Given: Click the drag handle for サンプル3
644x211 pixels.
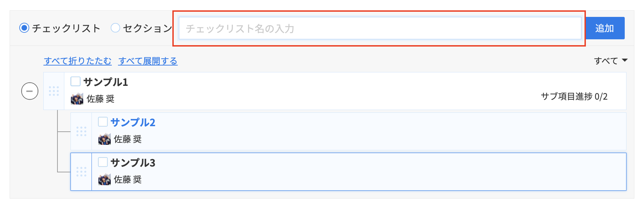Looking at the screenshot, I should click(81, 172).
